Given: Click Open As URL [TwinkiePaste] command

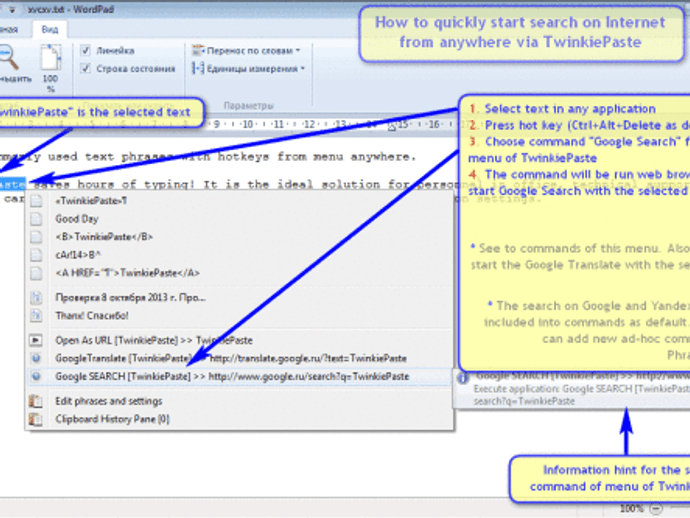Looking at the screenshot, I should [240, 340].
